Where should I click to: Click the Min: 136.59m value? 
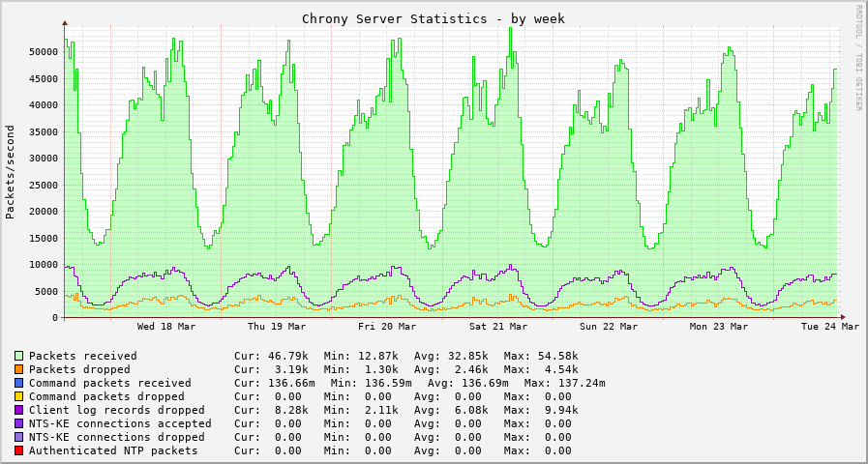[x=372, y=383]
